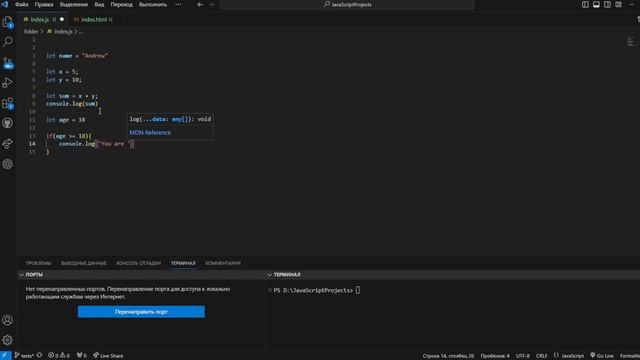Click the JavaScriptProjects command center search

tap(347, 4)
